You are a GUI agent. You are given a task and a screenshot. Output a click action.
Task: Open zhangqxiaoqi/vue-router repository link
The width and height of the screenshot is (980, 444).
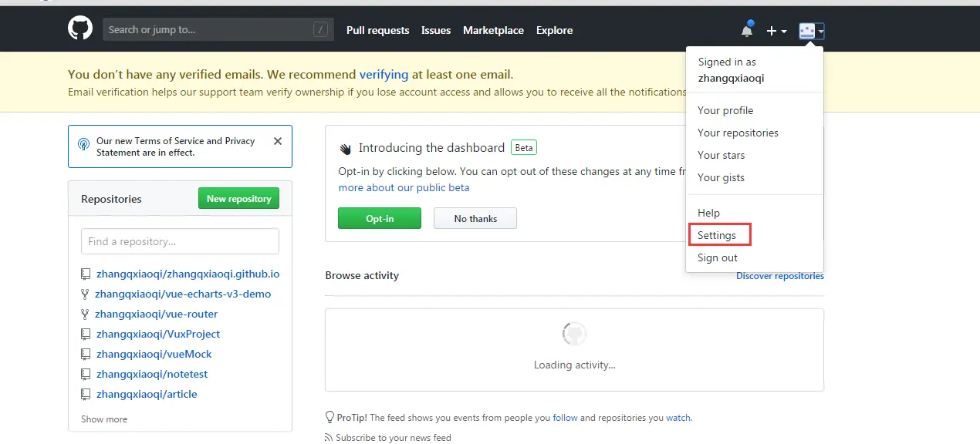tap(157, 314)
